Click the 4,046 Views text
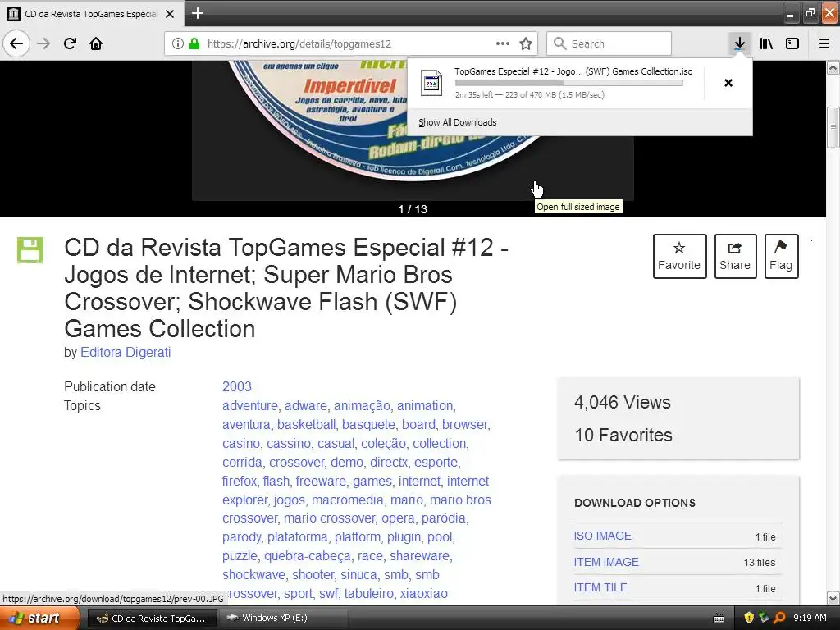This screenshot has width=840, height=630. pyautogui.click(x=623, y=402)
